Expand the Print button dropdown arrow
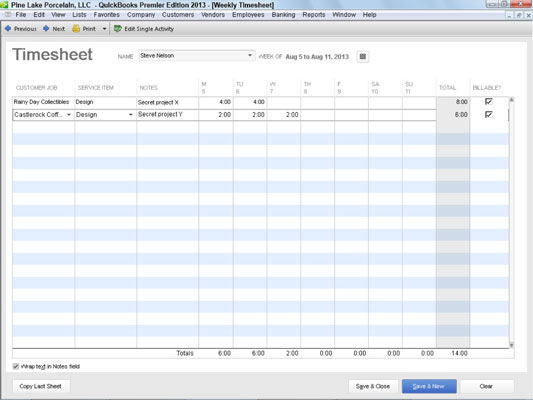Image resolution: width=533 pixels, height=400 pixels. [x=104, y=29]
